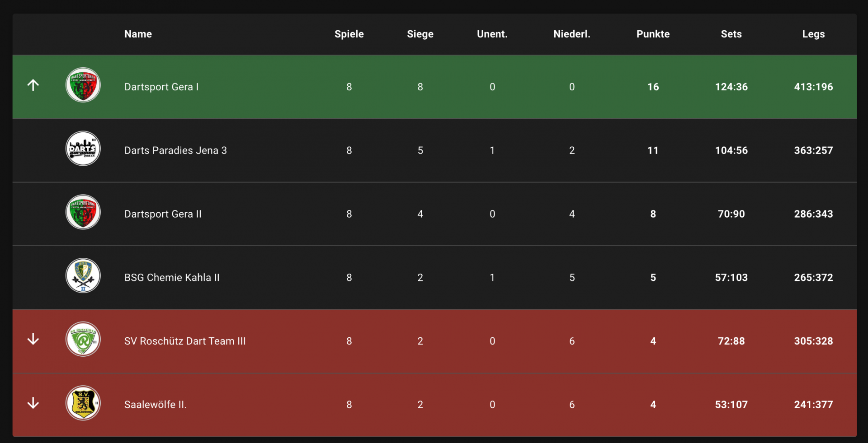Screen dimensions: 868x443
Task: Click the promotion up arrow for Gera I
Action: click(33, 85)
